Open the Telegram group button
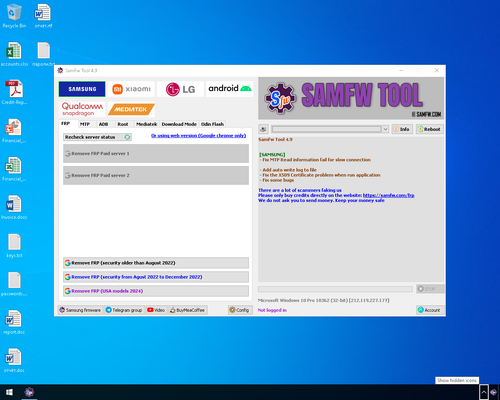 tap(124, 310)
